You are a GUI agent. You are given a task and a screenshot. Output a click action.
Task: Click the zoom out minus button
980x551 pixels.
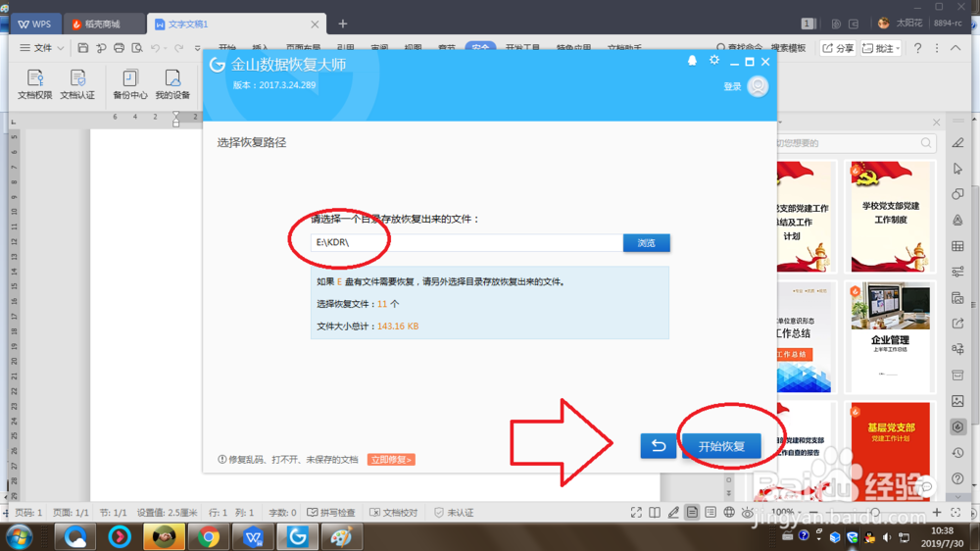[812, 512]
